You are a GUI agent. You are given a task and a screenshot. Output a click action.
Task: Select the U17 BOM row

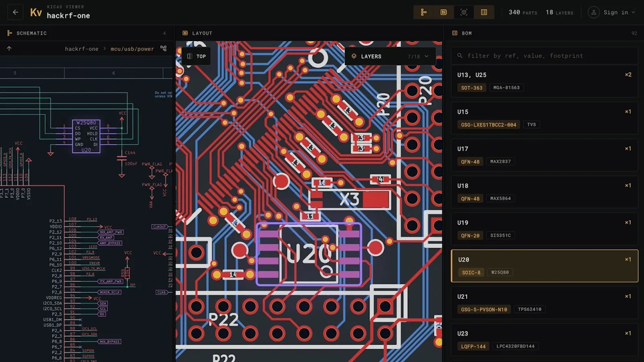click(x=545, y=155)
